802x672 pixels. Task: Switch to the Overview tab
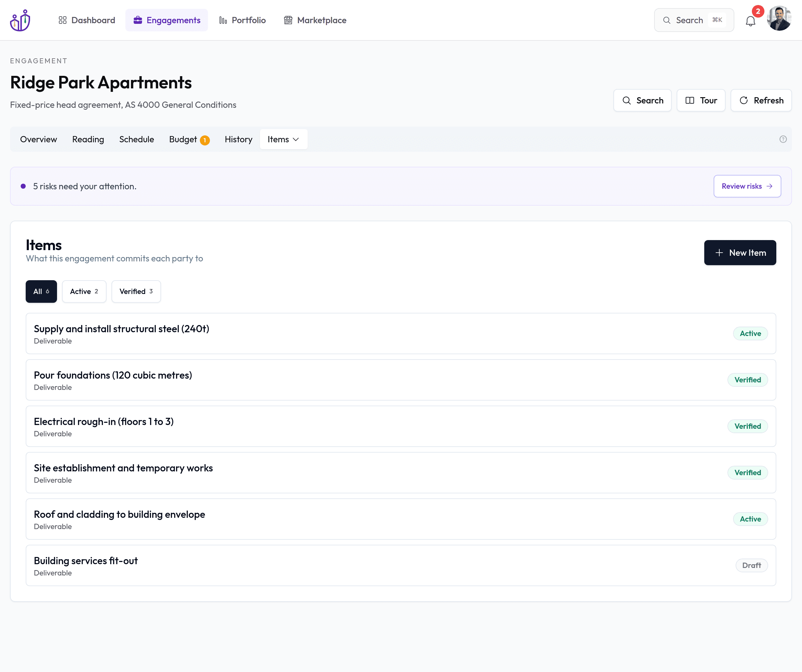click(39, 139)
